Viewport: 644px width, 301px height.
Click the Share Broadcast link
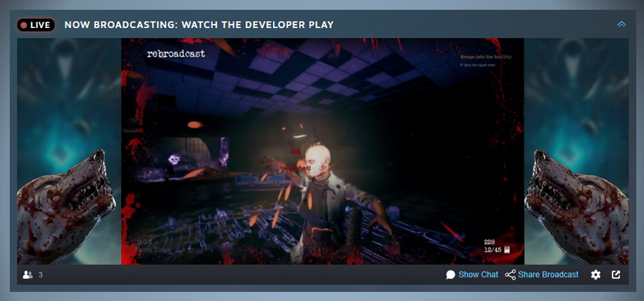pos(548,274)
